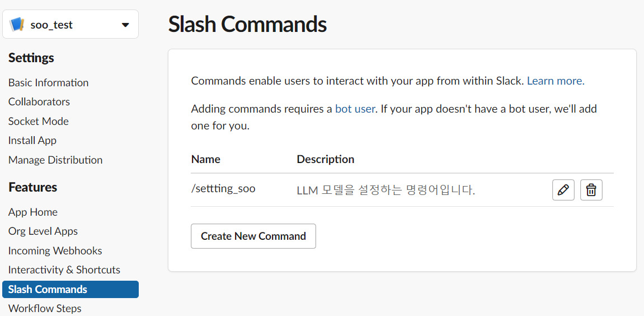The image size is (644, 316).
Task: Click the bot user link
Action: pos(355,109)
